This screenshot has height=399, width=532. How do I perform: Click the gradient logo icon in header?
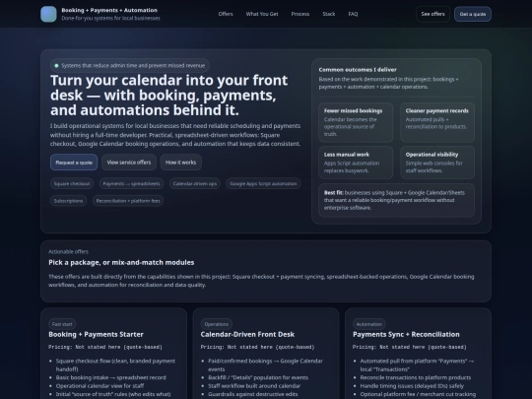pyautogui.click(x=48, y=14)
